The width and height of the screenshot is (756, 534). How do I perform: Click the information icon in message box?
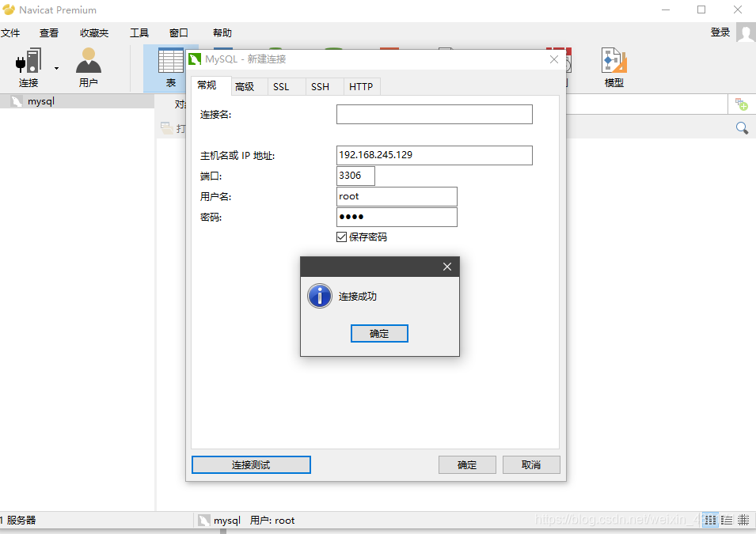[x=320, y=296]
